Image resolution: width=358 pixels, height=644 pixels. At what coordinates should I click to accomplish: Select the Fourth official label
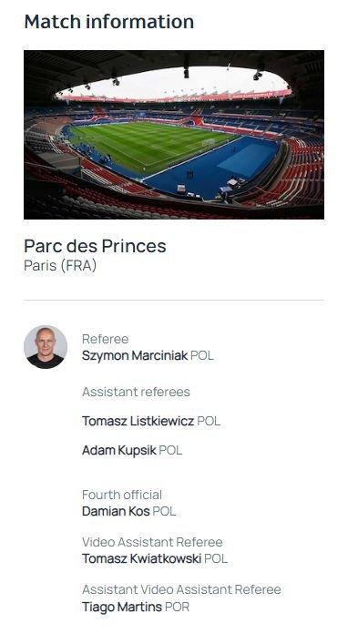[x=122, y=495]
